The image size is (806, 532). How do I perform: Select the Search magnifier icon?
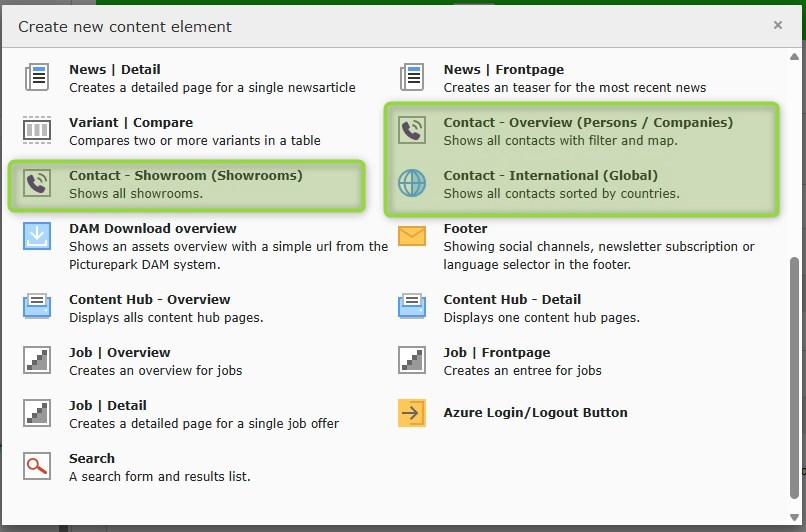pyautogui.click(x=37, y=466)
